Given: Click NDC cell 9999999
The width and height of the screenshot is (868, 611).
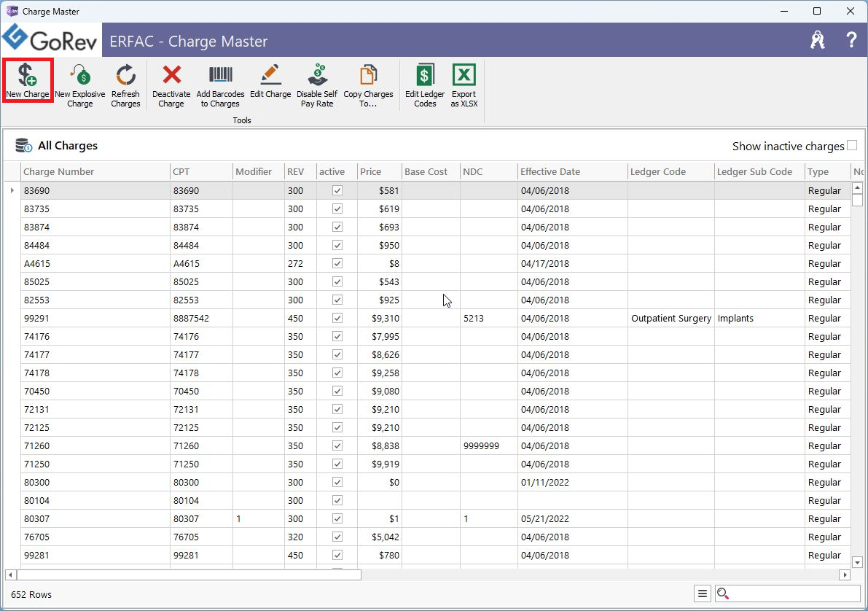Looking at the screenshot, I should pyautogui.click(x=489, y=446).
